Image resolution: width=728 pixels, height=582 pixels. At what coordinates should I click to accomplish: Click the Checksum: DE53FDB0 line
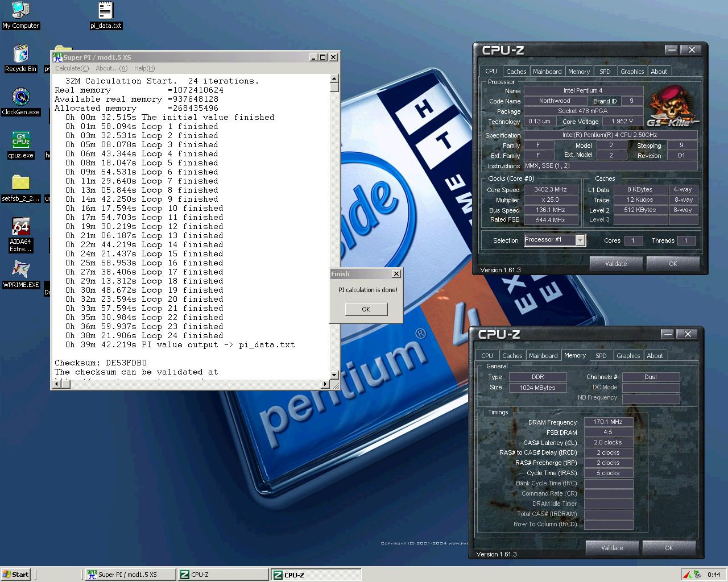[101, 363]
